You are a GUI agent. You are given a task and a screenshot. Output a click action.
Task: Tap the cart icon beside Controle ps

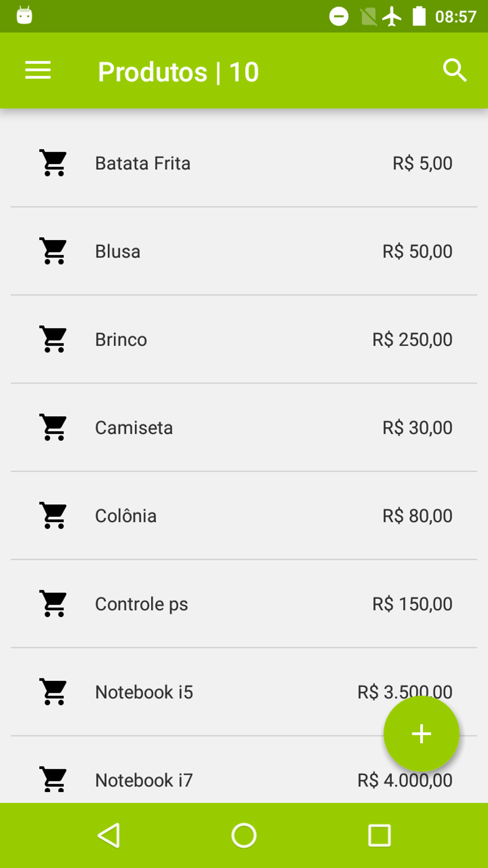54,603
